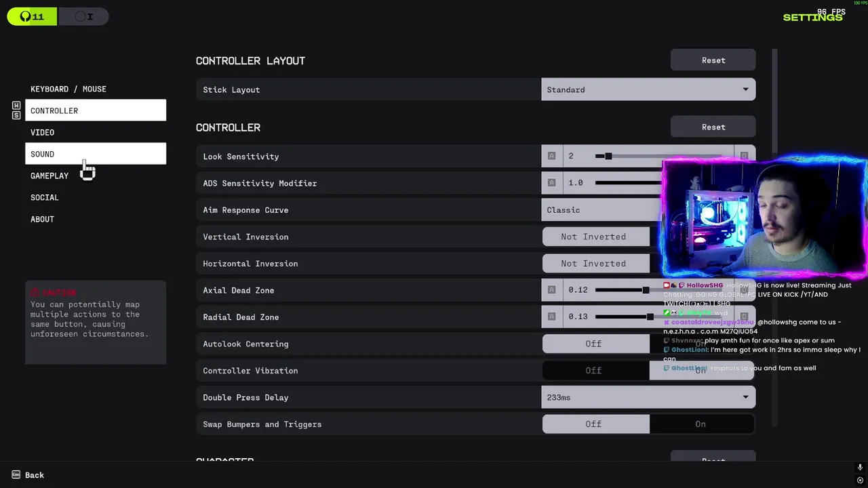Click the green headset squad pill showing 11
This screenshot has height=488, width=868.
[32, 16]
